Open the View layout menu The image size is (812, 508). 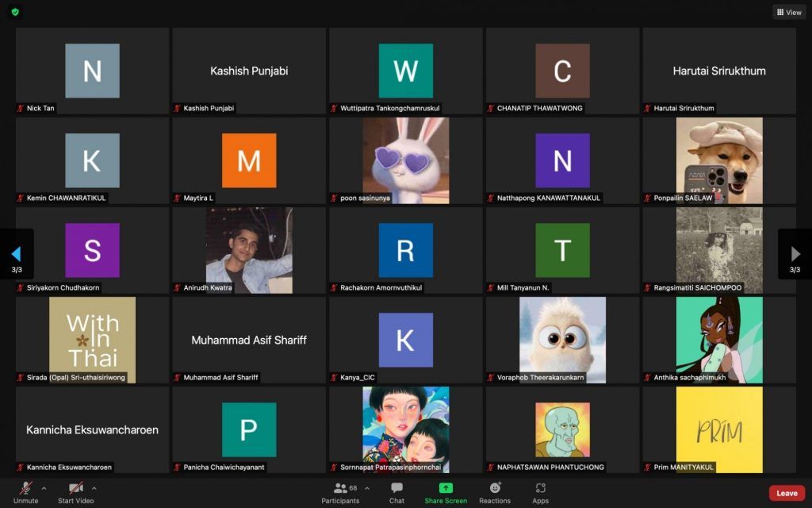(x=789, y=12)
